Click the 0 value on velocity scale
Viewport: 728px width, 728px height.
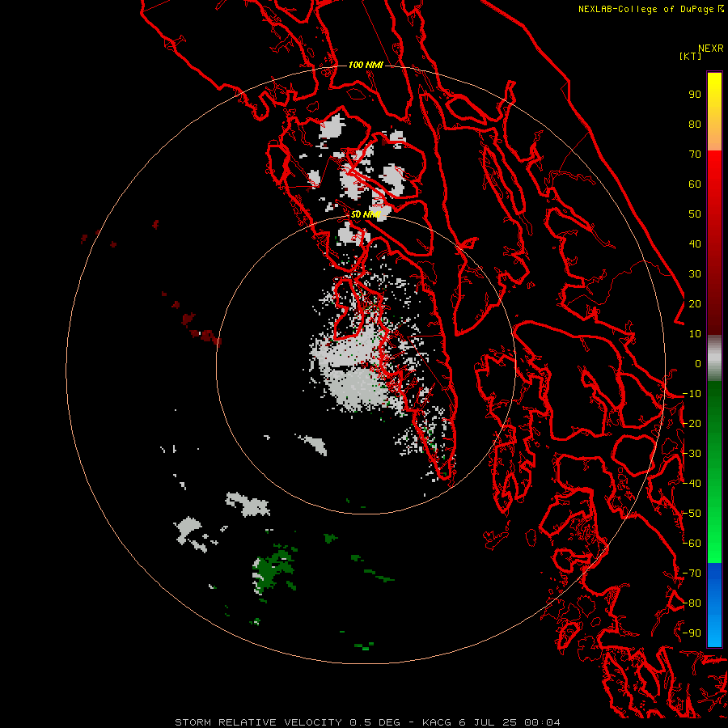click(x=698, y=363)
